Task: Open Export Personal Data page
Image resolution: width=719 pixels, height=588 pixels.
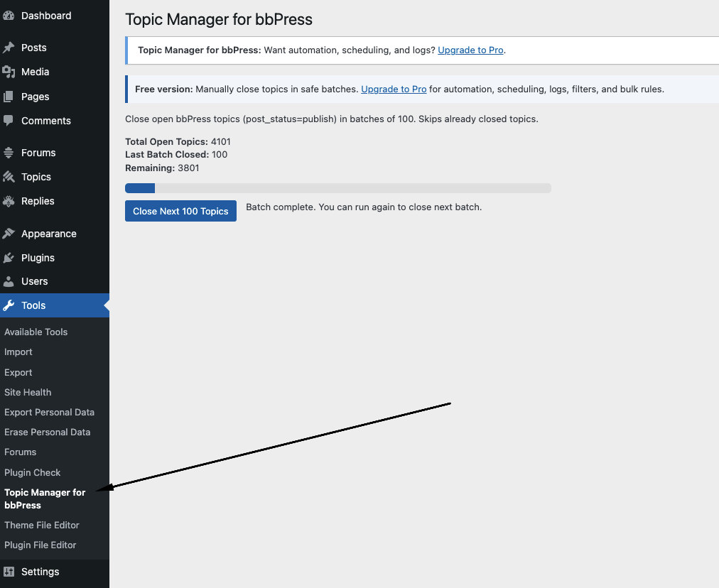Action: 50,412
